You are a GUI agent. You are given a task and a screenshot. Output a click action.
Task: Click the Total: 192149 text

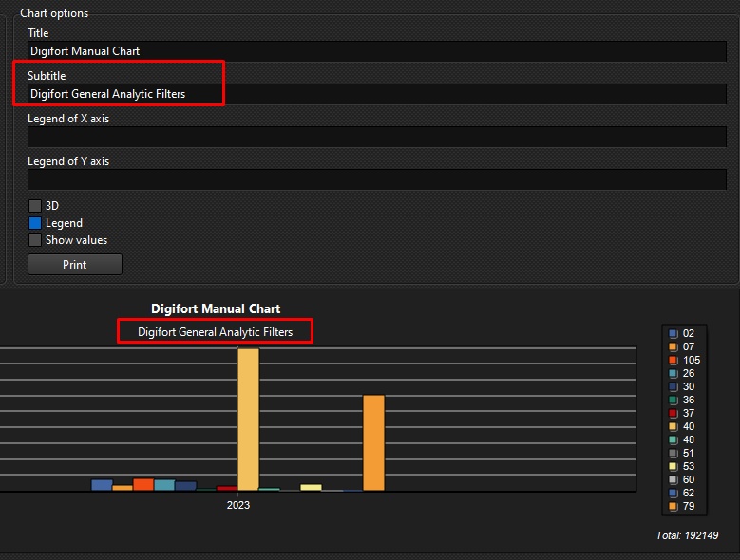coord(687,535)
